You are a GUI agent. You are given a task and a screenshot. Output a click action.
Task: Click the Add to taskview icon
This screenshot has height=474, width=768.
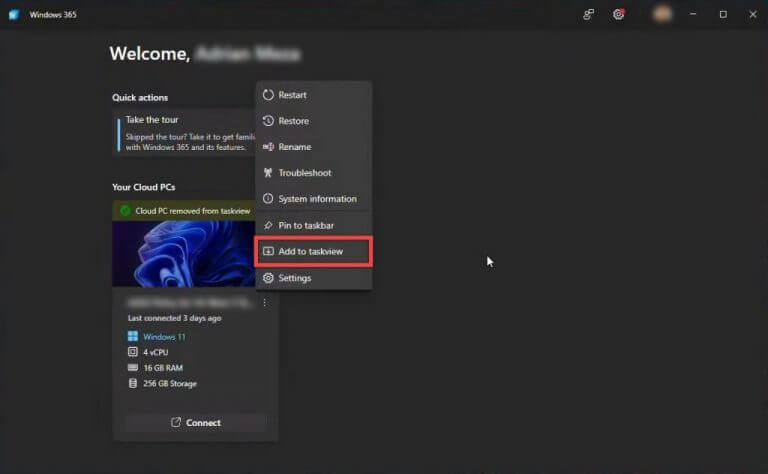pos(268,251)
